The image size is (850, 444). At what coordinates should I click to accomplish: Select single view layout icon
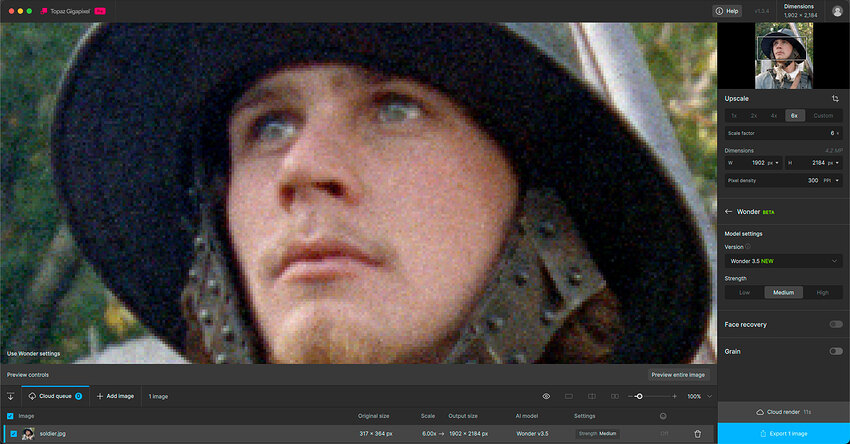(x=569, y=396)
